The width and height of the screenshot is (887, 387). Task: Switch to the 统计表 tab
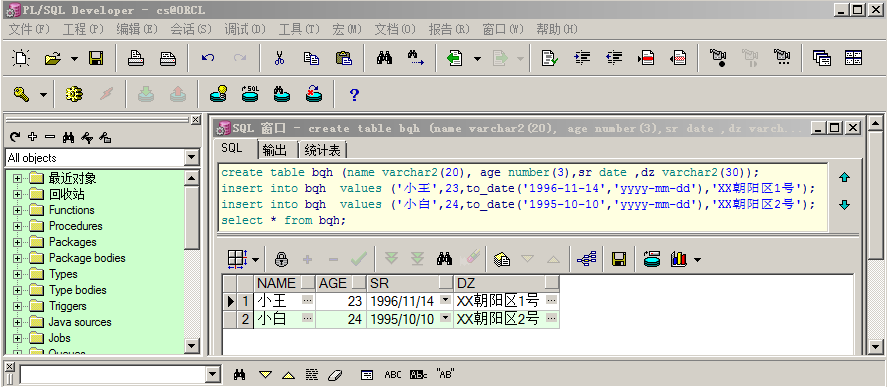point(322,150)
